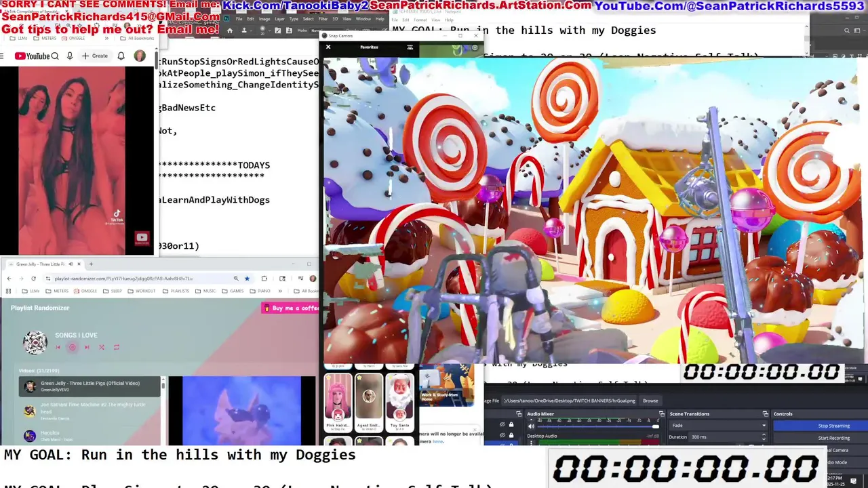The height and width of the screenshot is (488, 868).
Task: Open the PLAYLISTS bookmark folder
Action: tap(176, 291)
